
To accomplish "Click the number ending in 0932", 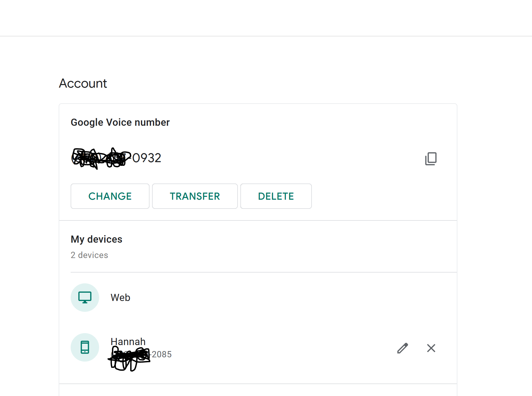I will tap(116, 158).
